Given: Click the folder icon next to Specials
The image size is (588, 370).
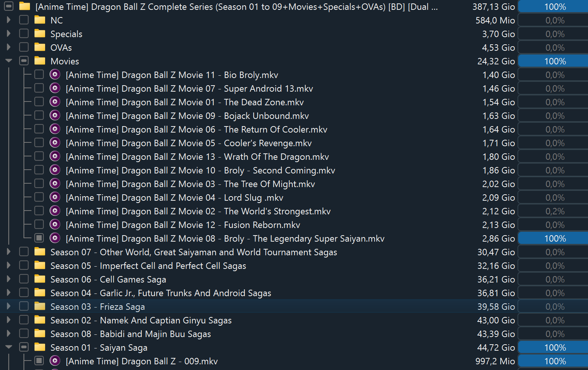Looking at the screenshot, I should pos(40,34).
